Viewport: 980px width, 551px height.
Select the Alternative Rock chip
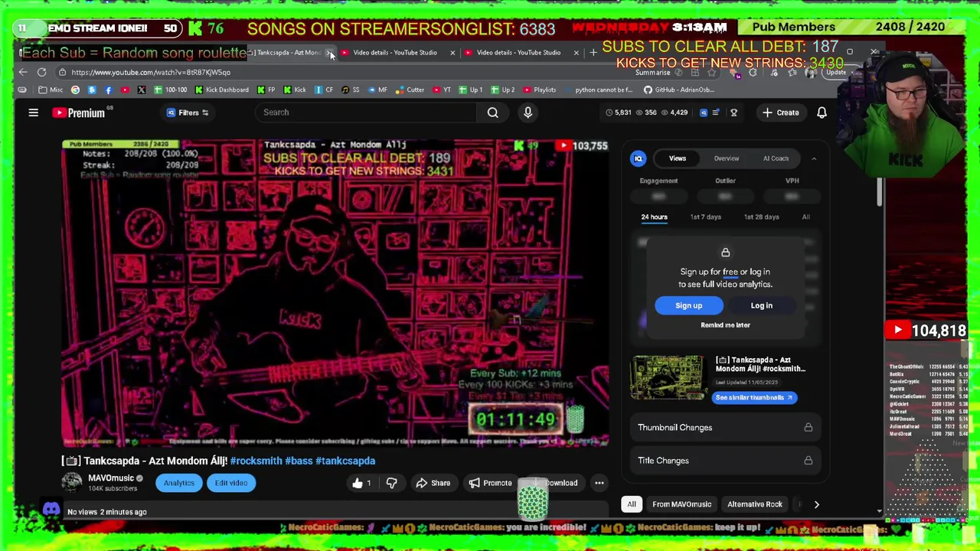(755, 504)
